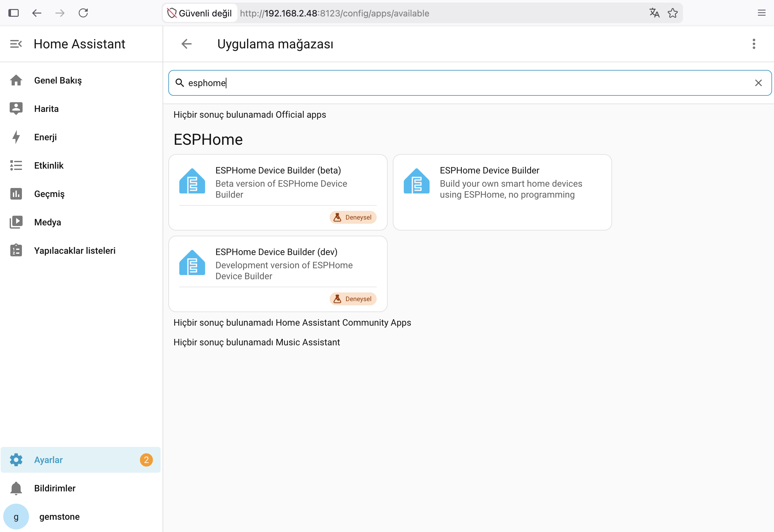The image size is (774, 532).
Task: Open the Geçmiş chart icon
Action: tap(16, 194)
